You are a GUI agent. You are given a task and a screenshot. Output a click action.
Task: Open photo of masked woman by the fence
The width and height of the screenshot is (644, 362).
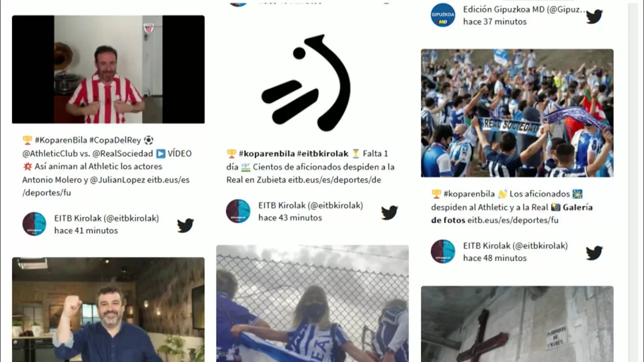tap(312, 304)
